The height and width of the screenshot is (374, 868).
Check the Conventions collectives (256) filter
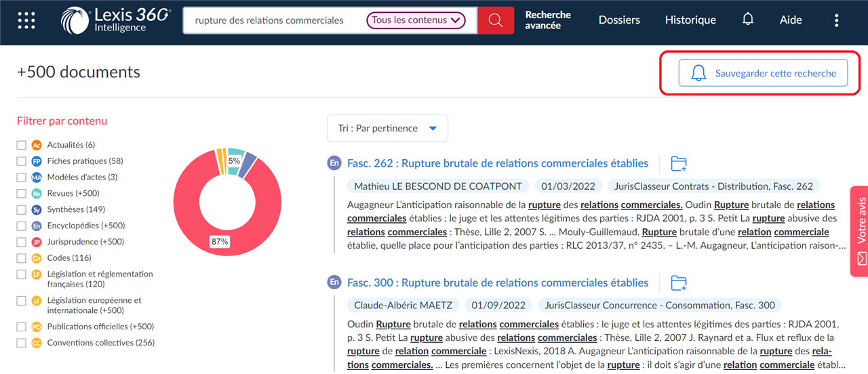[x=22, y=343]
